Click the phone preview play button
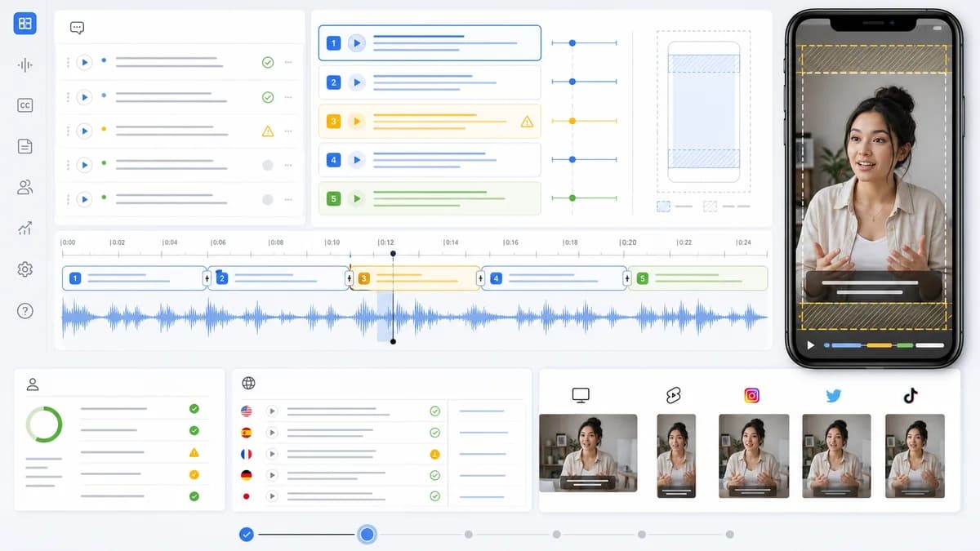Viewport: 980px width, 551px height. point(811,345)
